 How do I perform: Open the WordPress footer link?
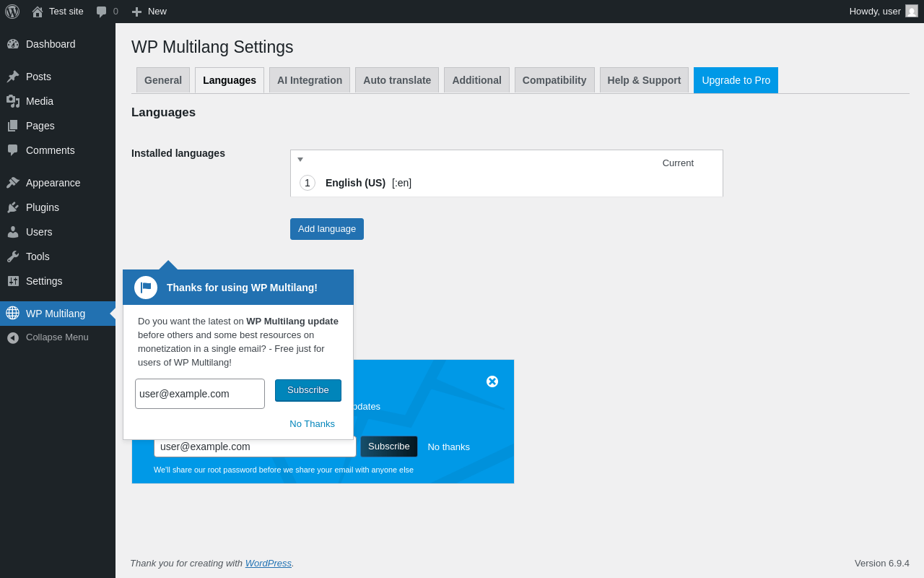[269, 563]
